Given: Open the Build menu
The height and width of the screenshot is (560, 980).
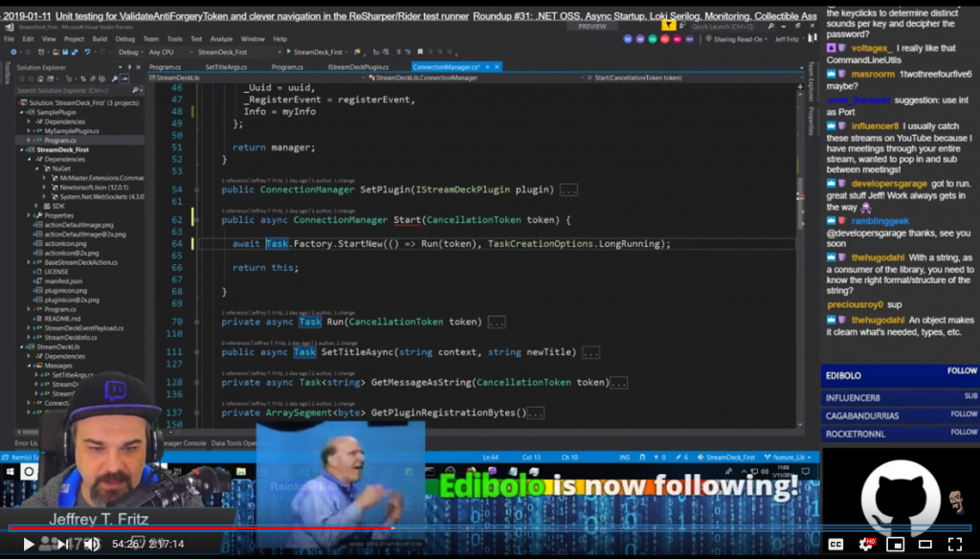Looking at the screenshot, I should [100, 38].
